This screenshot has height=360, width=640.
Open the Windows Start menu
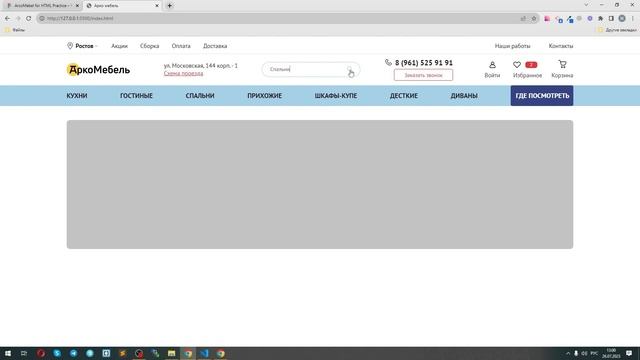8,353
